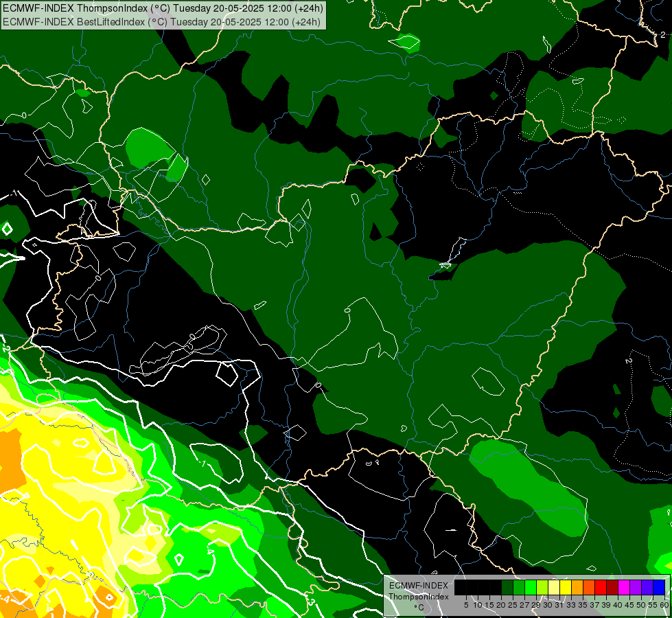The height and width of the screenshot is (618, 672).
Task: Click the legend value label 30
Action: (548, 605)
